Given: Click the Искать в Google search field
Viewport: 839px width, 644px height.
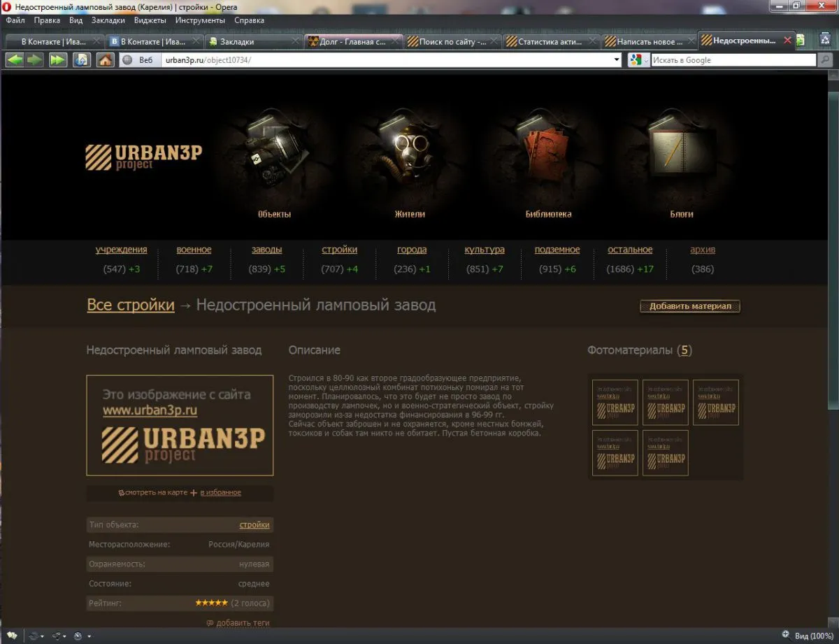Looking at the screenshot, I should (x=733, y=60).
